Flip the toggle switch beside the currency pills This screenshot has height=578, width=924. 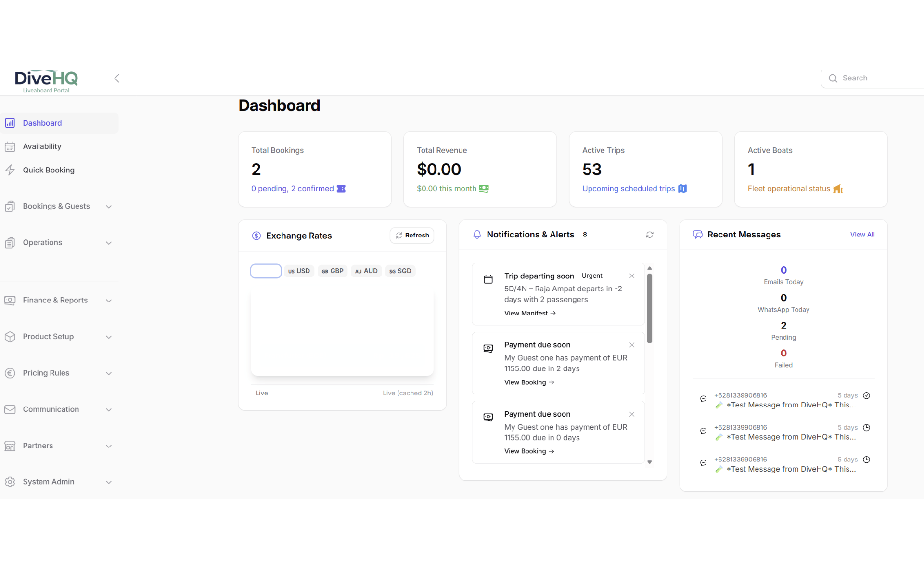tap(266, 271)
